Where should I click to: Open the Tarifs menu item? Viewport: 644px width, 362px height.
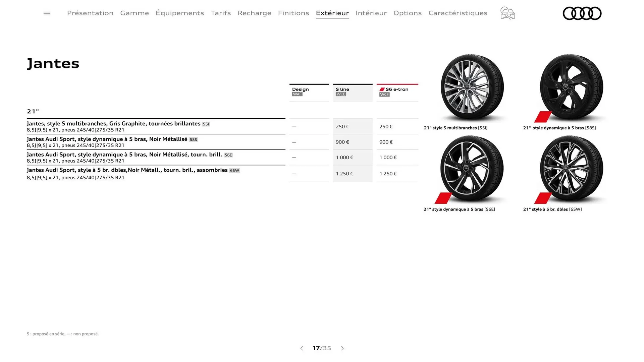221,13
